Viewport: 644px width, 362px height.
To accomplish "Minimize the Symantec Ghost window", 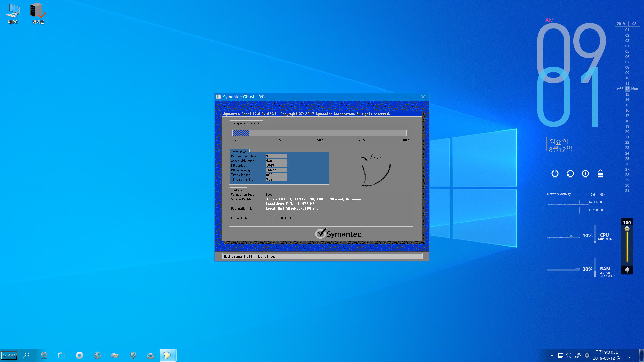I will point(397,97).
